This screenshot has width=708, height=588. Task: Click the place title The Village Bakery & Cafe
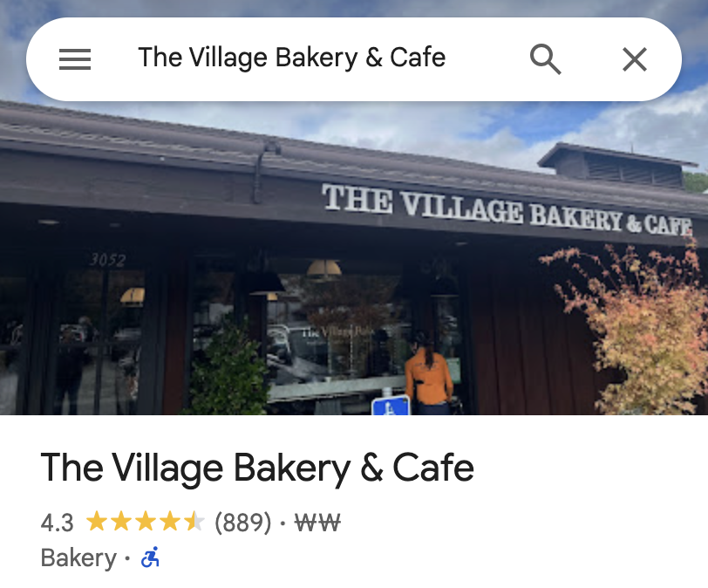(x=257, y=468)
